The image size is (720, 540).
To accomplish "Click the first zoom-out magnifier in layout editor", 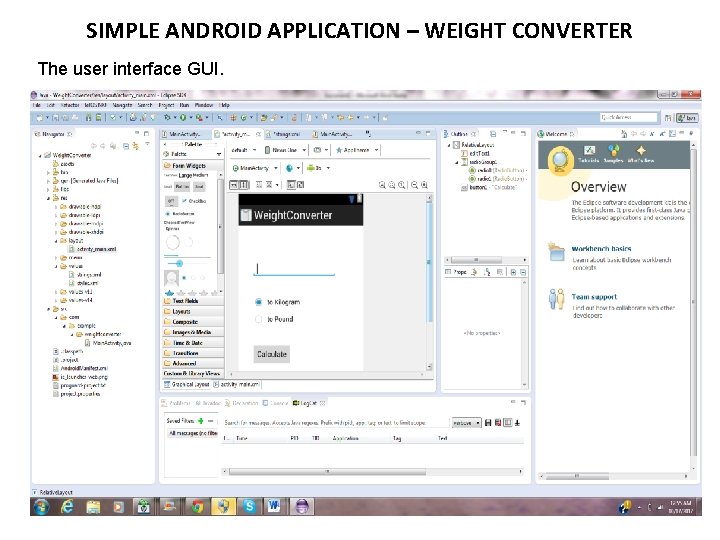I will [x=382, y=185].
